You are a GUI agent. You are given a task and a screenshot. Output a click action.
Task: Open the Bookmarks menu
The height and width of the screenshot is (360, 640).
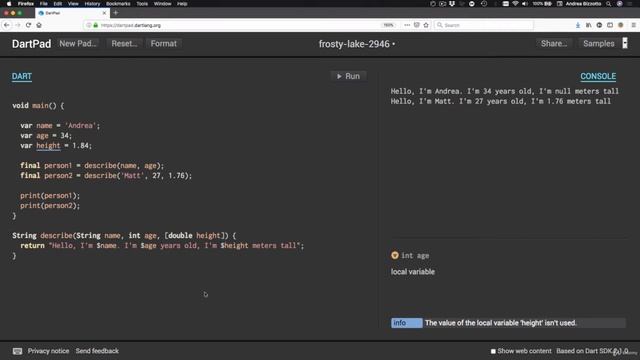118,4
